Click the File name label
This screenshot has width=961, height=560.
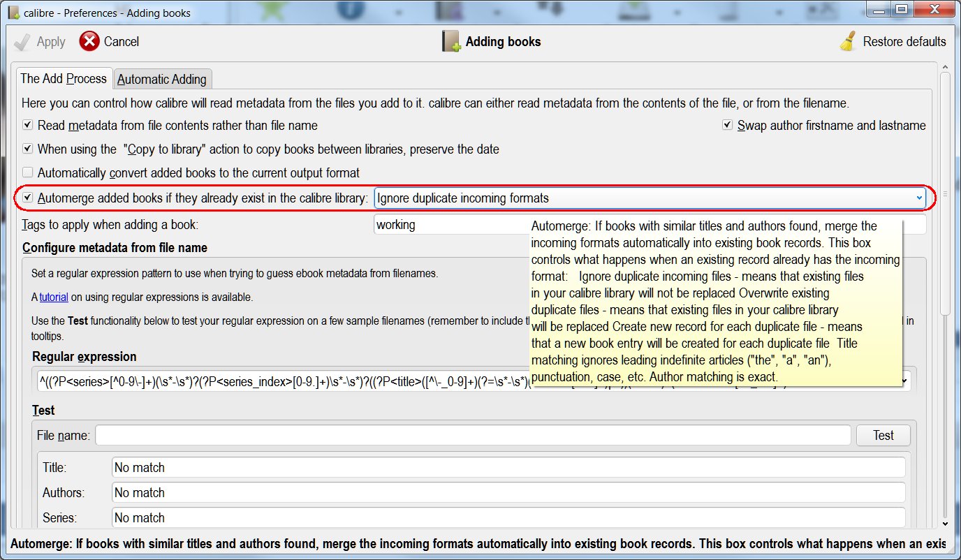pyautogui.click(x=64, y=436)
